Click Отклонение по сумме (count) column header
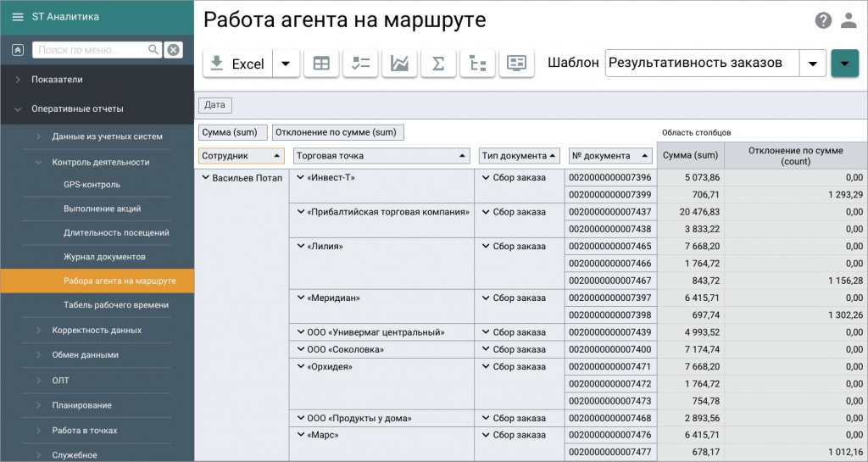This screenshot has width=868, height=462. click(x=795, y=155)
